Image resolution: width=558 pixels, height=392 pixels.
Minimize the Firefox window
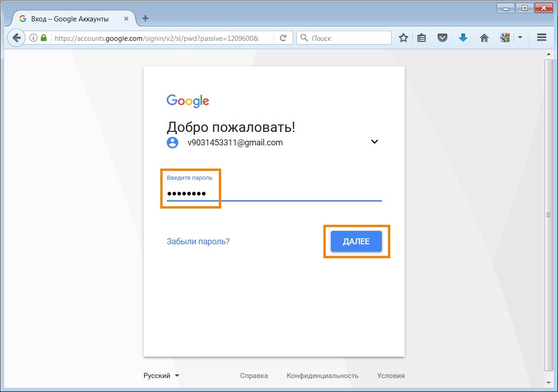click(x=505, y=7)
